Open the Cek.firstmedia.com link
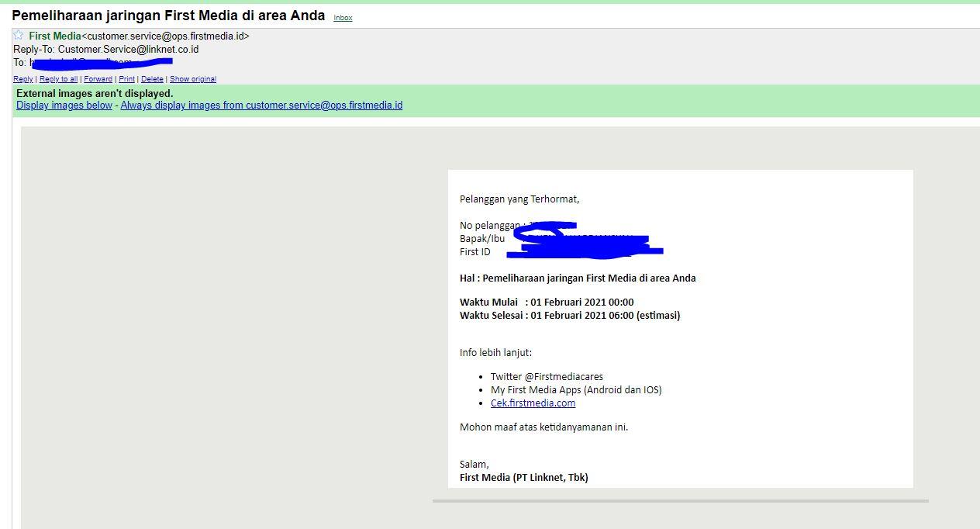 533,403
